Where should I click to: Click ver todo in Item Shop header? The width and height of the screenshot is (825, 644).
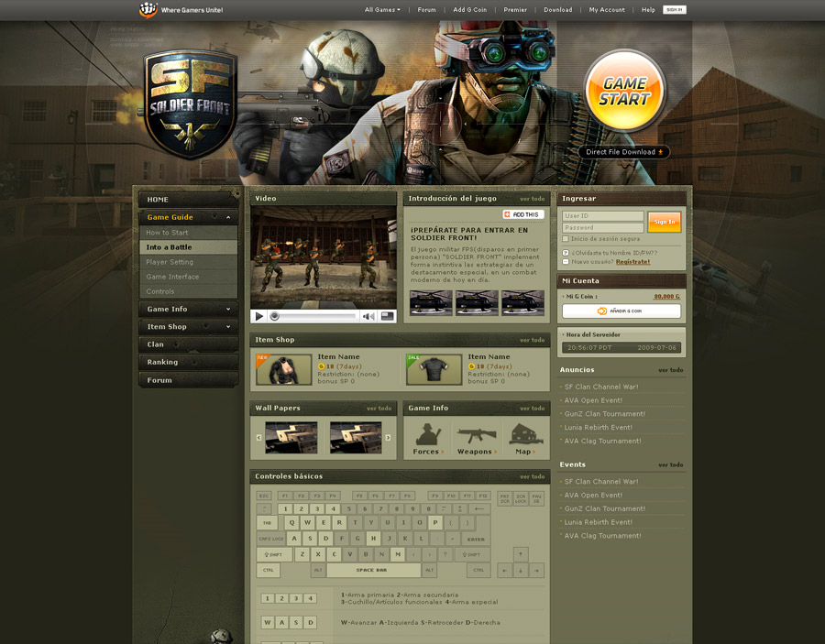[x=533, y=340]
